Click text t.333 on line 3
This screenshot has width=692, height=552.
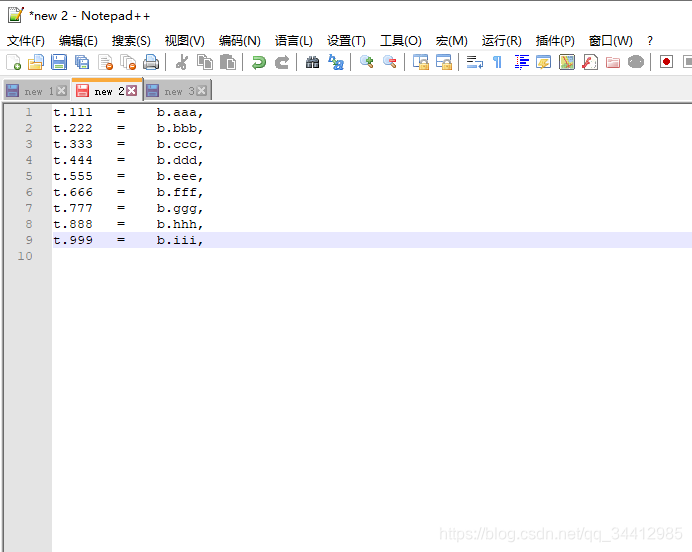click(x=73, y=144)
